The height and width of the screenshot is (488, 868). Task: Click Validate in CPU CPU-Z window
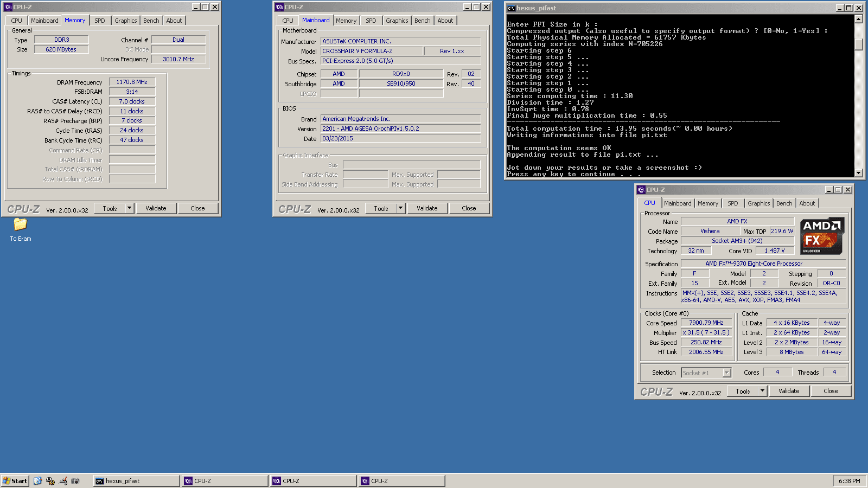point(789,391)
